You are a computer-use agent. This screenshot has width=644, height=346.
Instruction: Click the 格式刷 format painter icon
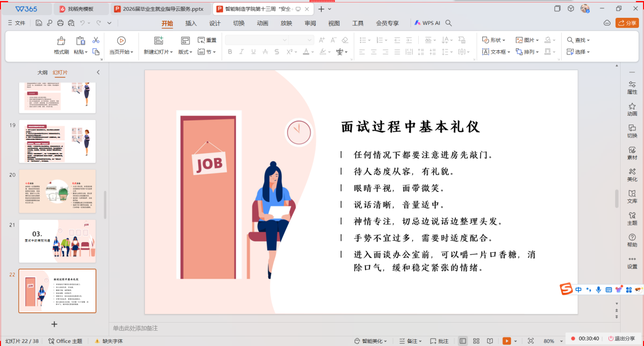[x=61, y=41]
